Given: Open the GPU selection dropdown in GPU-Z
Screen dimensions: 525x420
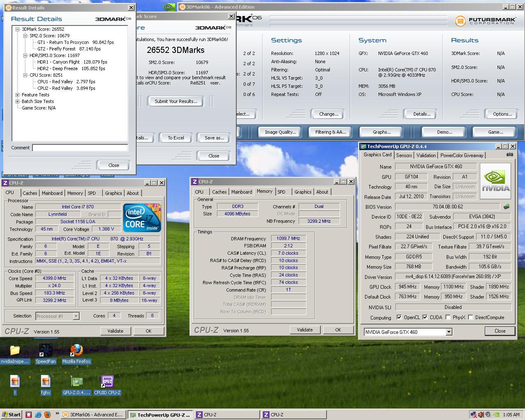Looking at the screenshot, I should pos(449,332).
